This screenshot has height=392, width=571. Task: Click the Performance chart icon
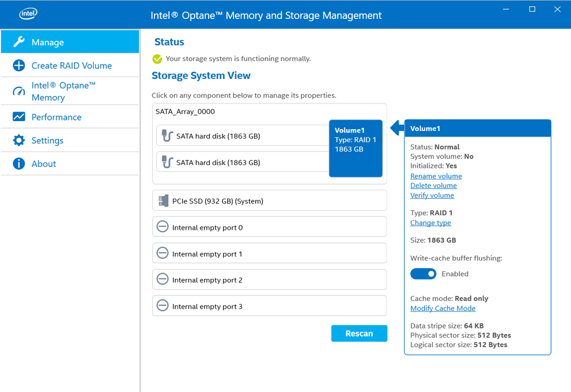19,117
